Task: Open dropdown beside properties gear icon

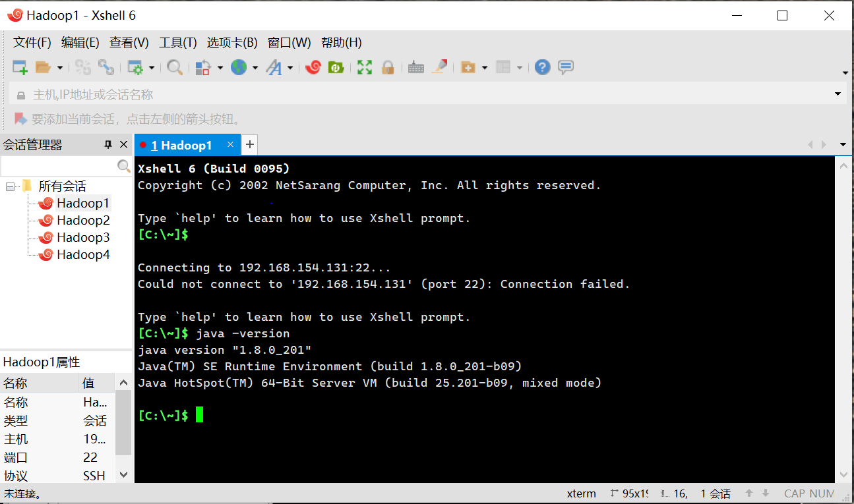Action: click(x=151, y=67)
